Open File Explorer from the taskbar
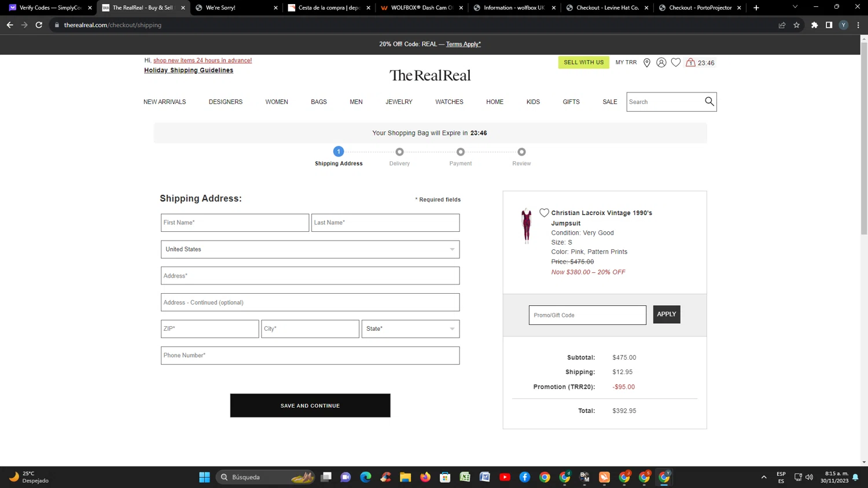Image resolution: width=868 pixels, height=488 pixels. [405, 477]
